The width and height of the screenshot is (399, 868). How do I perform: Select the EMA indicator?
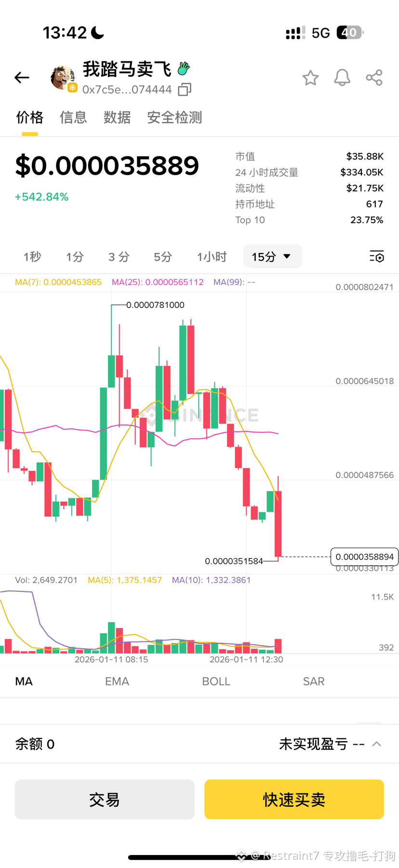pyautogui.click(x=117, y=681)
